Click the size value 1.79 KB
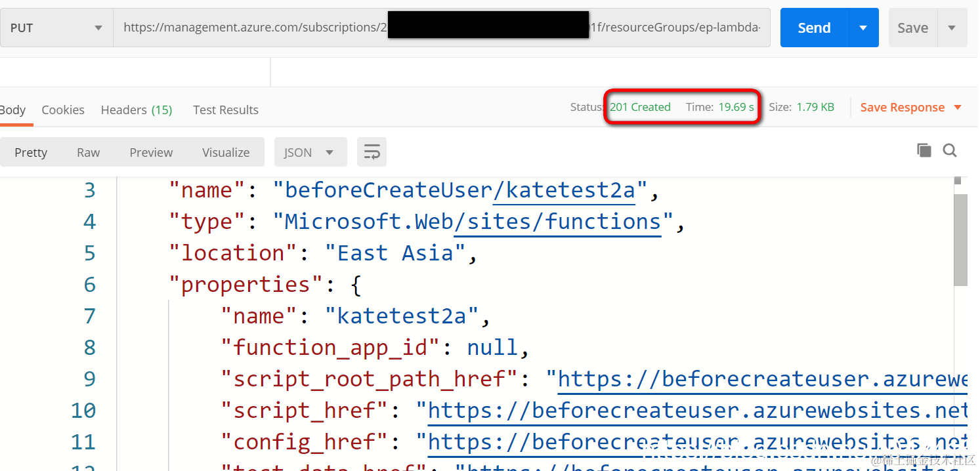This screenshot has width=980, height=471. pos(815,107)
